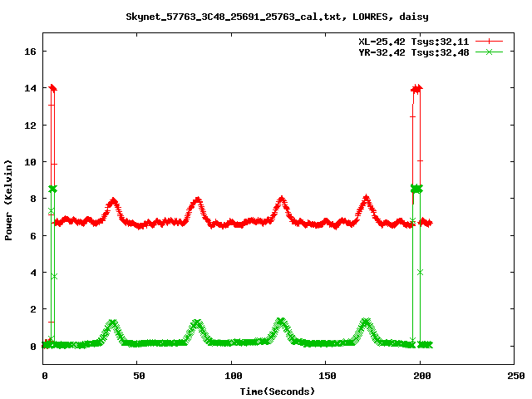The width and height of the screenshot is (532, 399).
Task: Click the y-axis tick label 14
Action: [30, 88]
